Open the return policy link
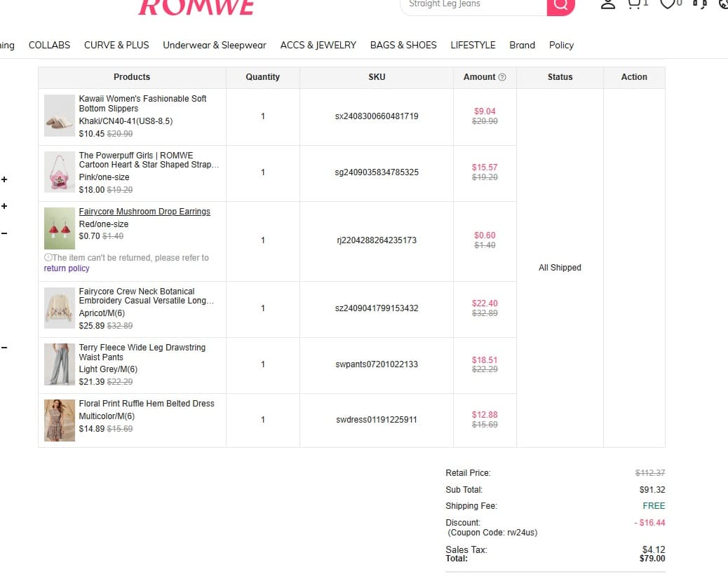728x581 pixels. coord(67,268)
